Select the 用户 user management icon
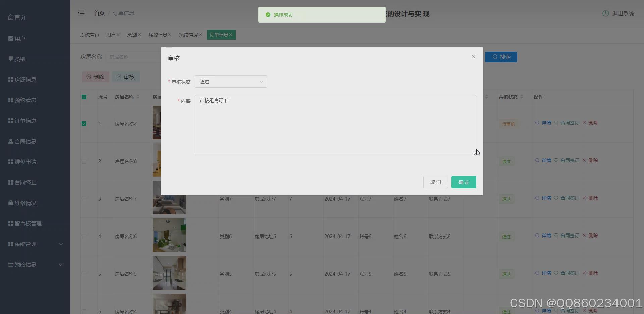Screen dimensions: 644x314 [x=10, y=38]
